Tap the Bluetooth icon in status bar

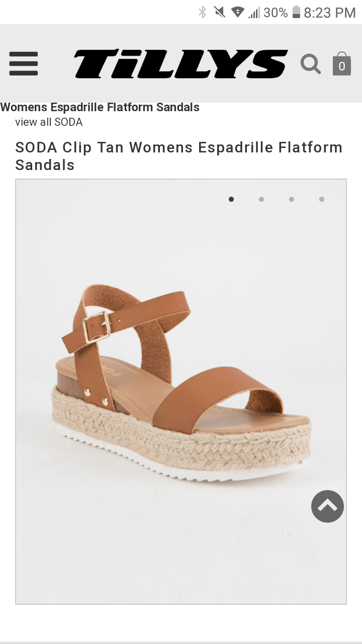[x=203, y=12]
